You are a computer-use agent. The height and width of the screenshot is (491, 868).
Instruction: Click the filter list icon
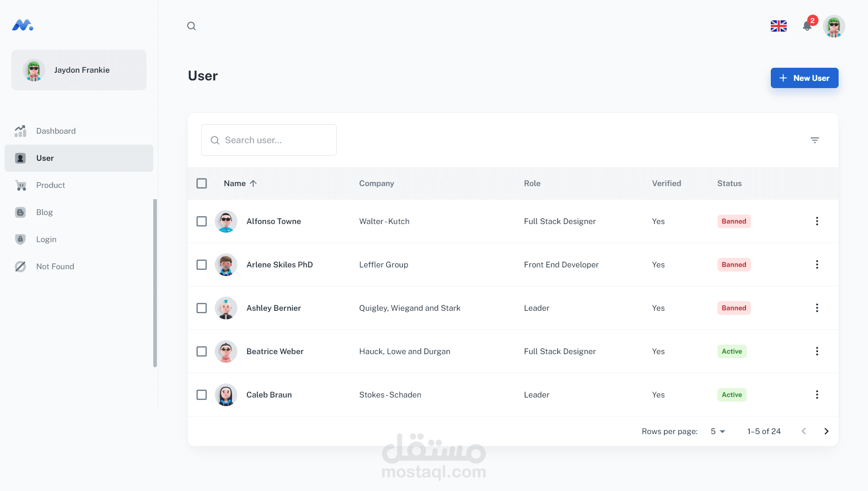[815, 140]
